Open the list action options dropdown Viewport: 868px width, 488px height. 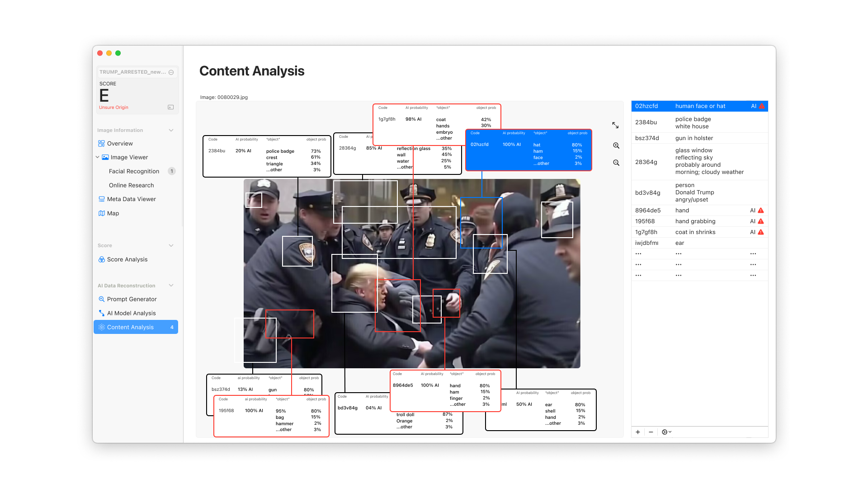666,432
